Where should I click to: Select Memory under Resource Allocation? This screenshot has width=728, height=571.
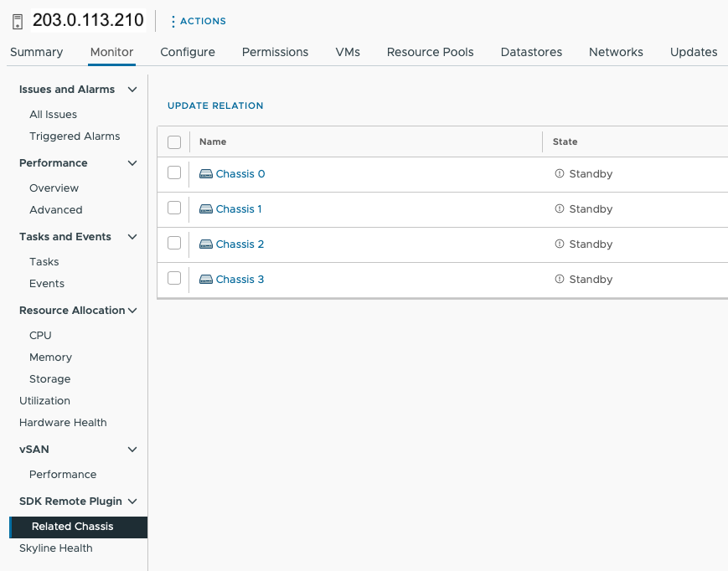coord(50,358)
